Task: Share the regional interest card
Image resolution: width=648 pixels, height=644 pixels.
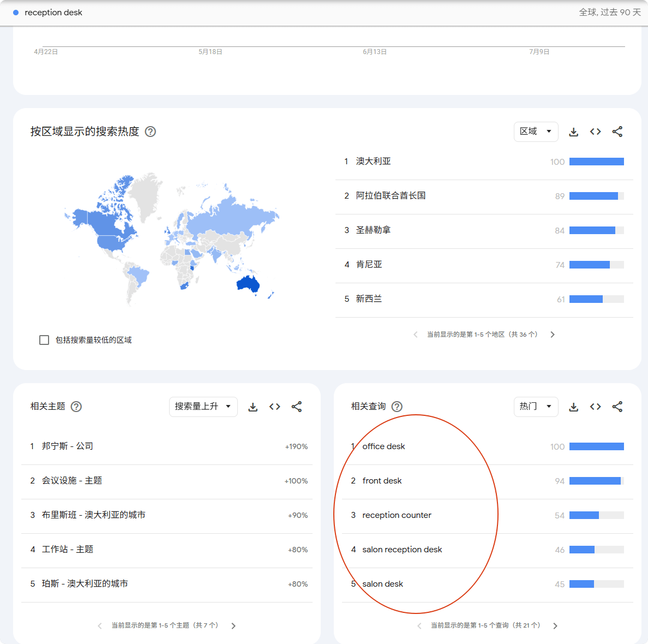Action: [x=617, y=132]
